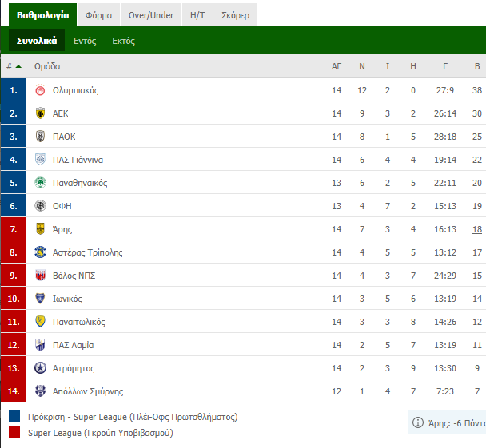
Task: Click Άρης underlined points value 18
Action: 477,229
